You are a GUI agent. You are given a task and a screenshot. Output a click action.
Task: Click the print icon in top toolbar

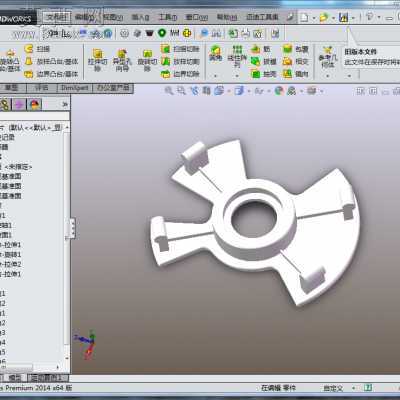click(245, 33)
